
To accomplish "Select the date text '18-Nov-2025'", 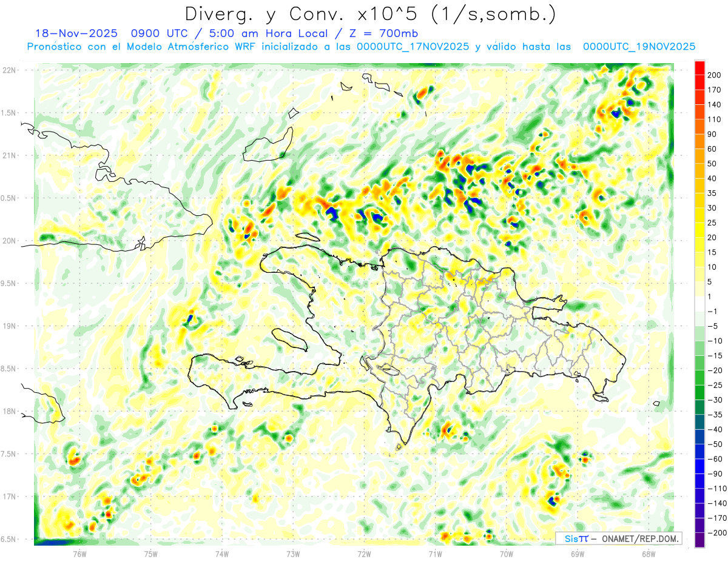I will 76,33.
